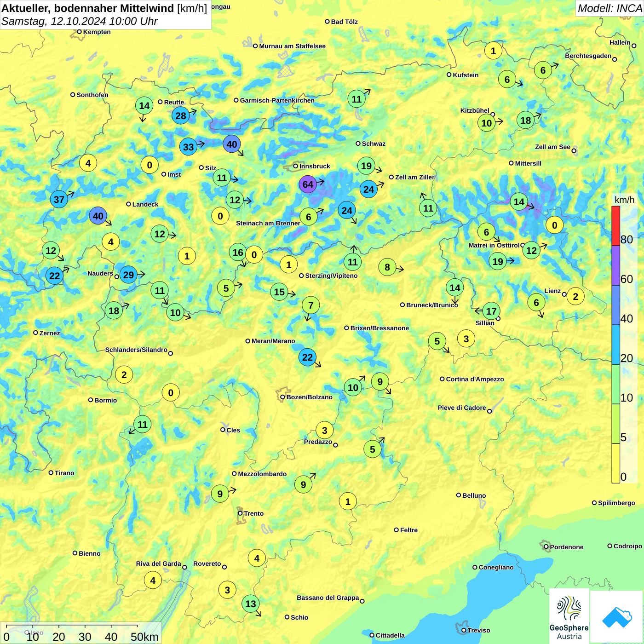644x644 pixels.
Task: Click the dark blue 40–60 legend band
Action: tap(615, 305)
